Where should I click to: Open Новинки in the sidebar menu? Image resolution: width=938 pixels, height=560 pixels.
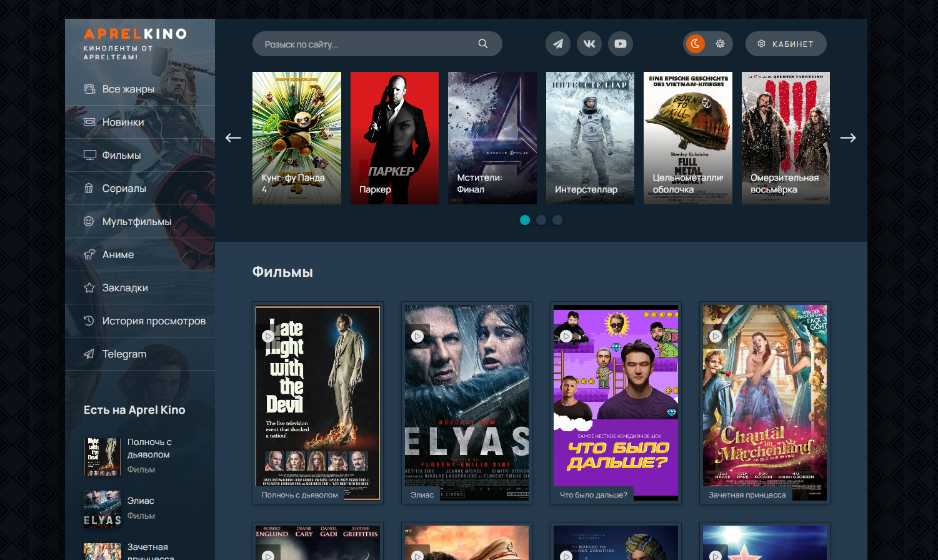click(x=140, y=122)
